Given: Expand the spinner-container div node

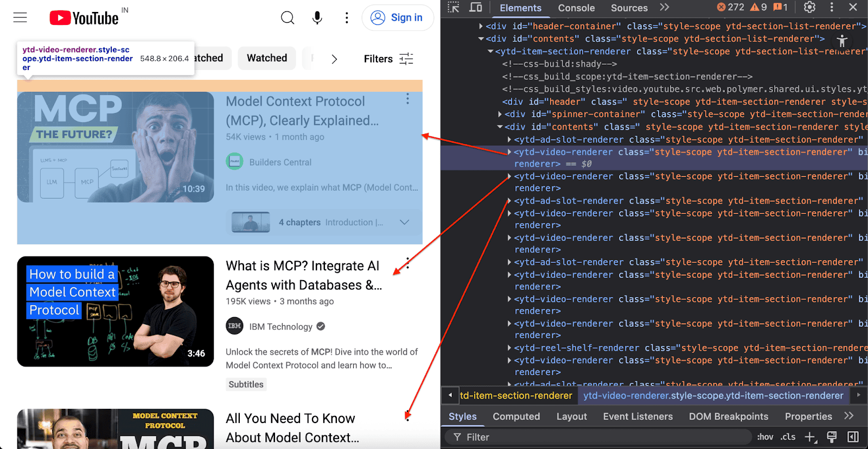Looking at the screenshot, I should click(x=500, y=114).
